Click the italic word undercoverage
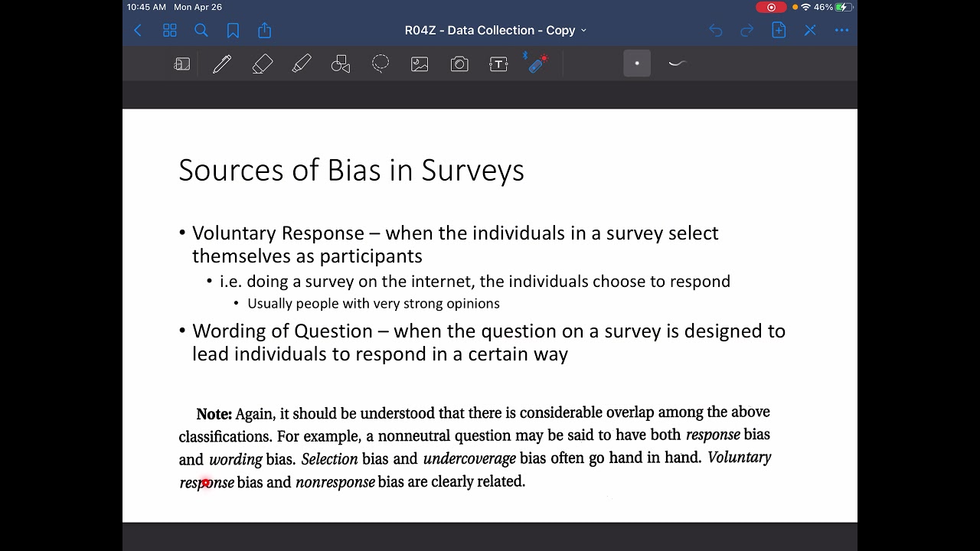 (x=469, y=459)
